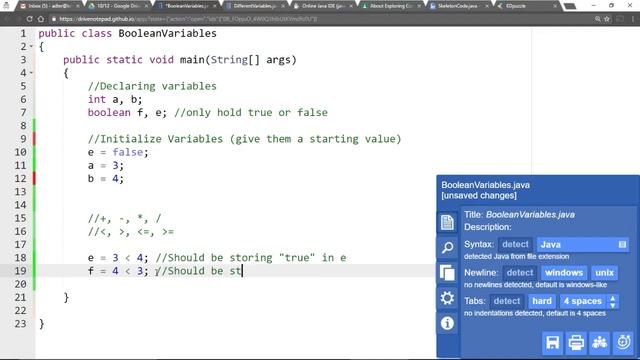
Task: Open the info/about panel icon
Action: [447, 323]
